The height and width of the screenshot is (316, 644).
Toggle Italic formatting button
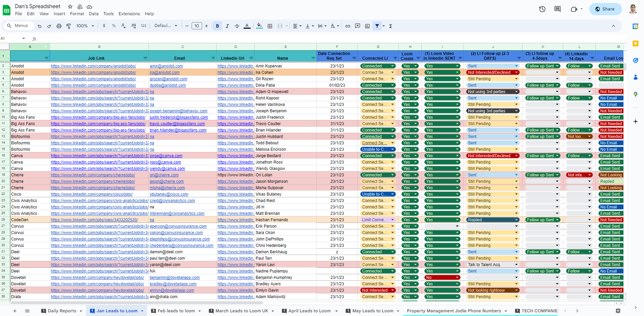tap(227, 26)
